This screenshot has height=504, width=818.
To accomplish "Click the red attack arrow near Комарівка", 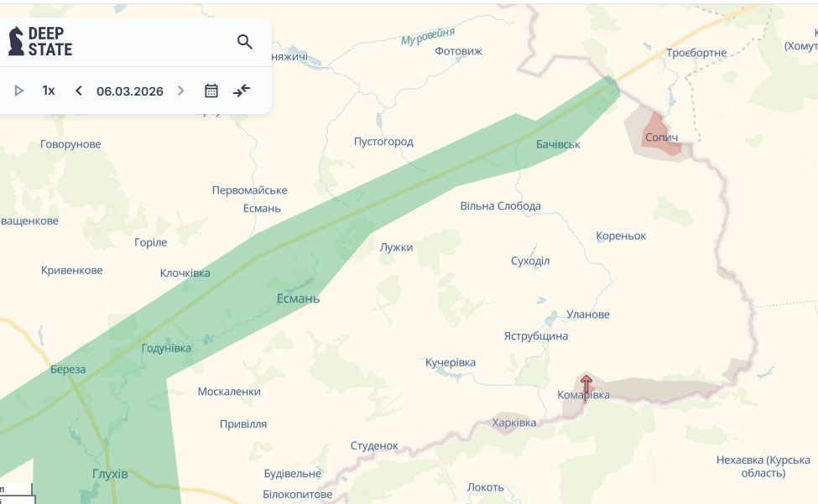I will pos(586,387).
